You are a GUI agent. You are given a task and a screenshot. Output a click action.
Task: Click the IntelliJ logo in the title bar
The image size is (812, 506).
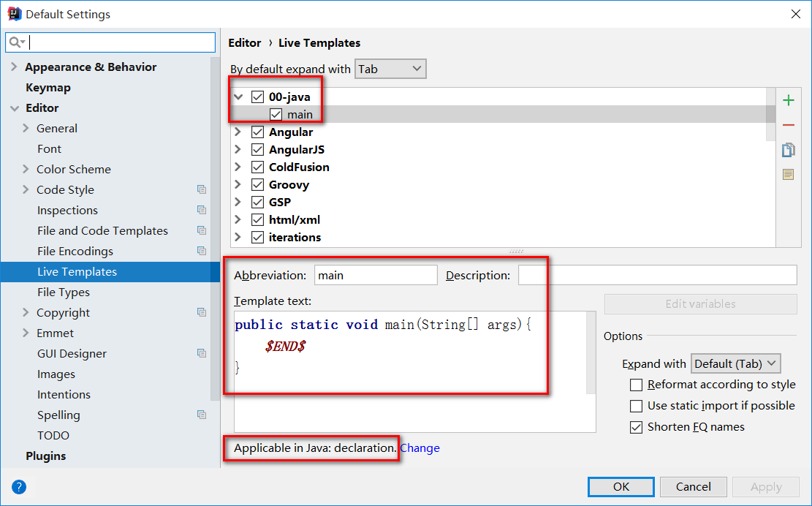pyautogui.click(x=15, y=14)
